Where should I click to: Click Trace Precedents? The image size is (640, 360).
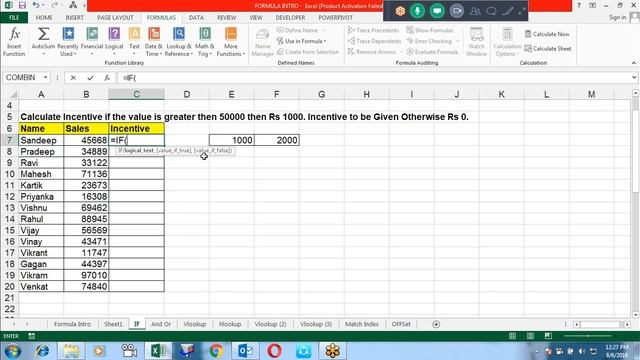pyautogui.click(x=373, y=30)
